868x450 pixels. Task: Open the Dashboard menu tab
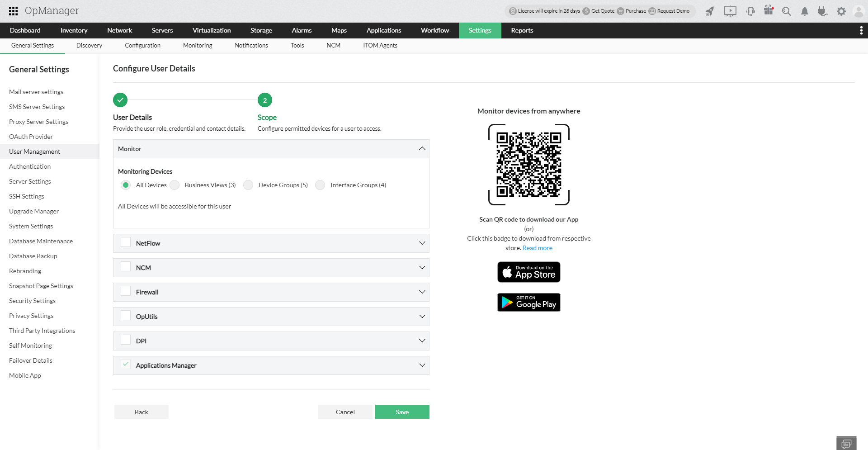point(25,30)
